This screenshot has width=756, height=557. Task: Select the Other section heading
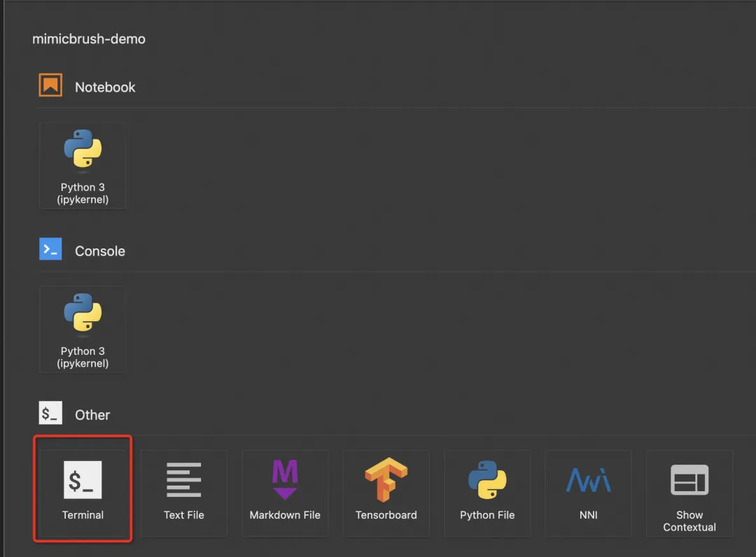point(92,415)
